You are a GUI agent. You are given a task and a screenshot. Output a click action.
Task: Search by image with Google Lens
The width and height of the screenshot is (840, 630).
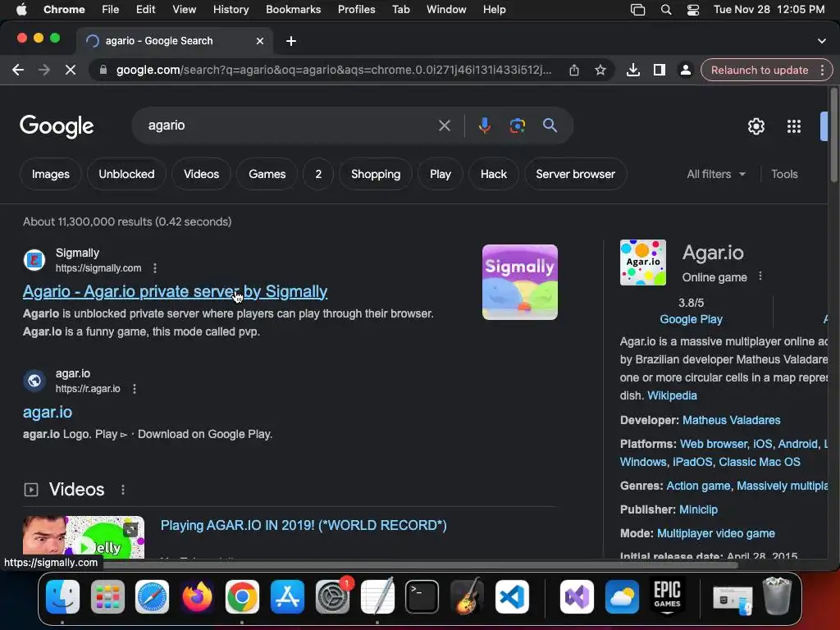click(517, 126)
